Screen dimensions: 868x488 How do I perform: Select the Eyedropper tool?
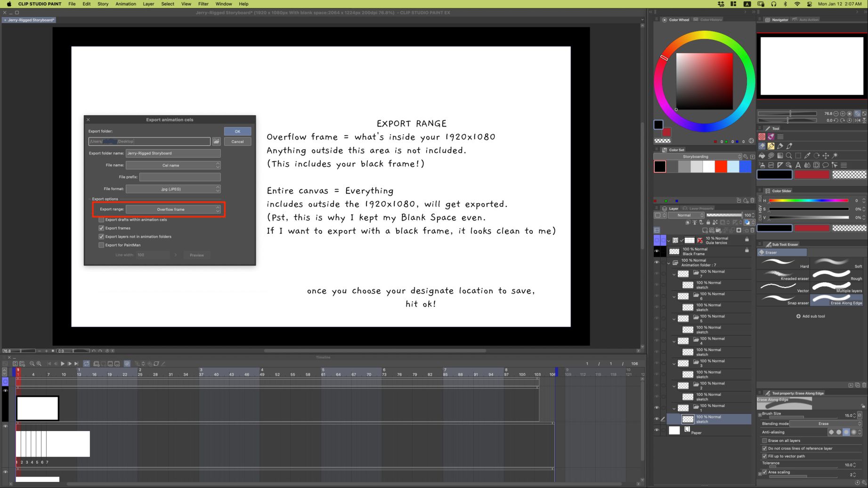(807, 156)
